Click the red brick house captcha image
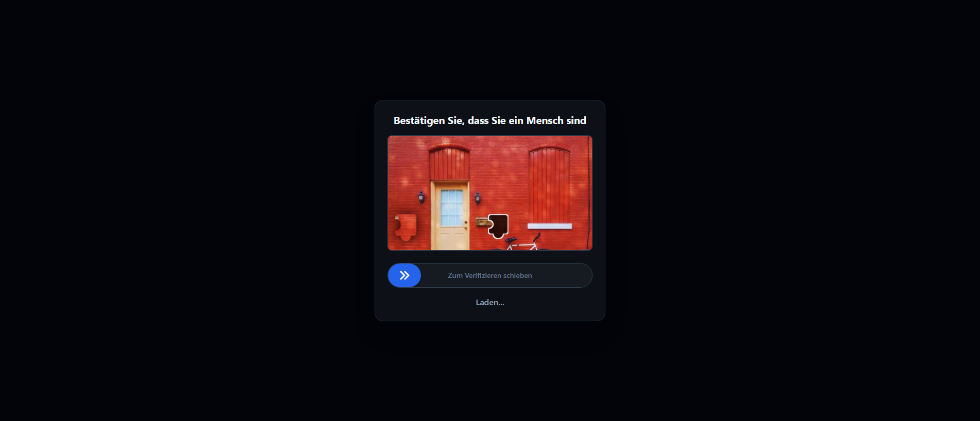The image size is (980, 421). pyautogui.click(x=490, y=193)
